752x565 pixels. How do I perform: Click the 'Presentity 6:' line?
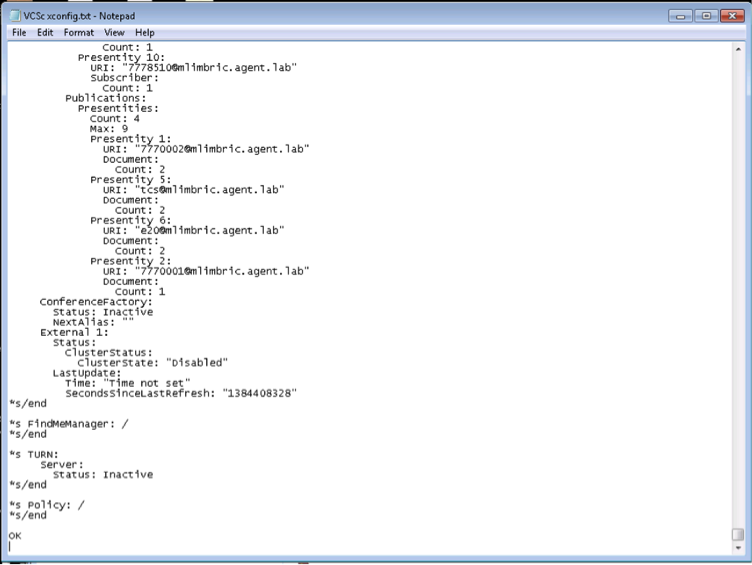click(130, 221)
